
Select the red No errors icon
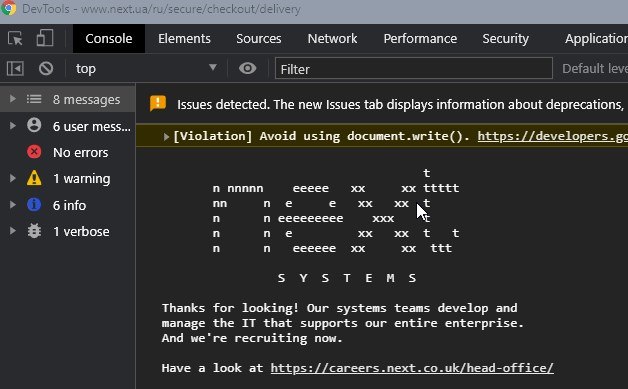[x=34, y=152]
